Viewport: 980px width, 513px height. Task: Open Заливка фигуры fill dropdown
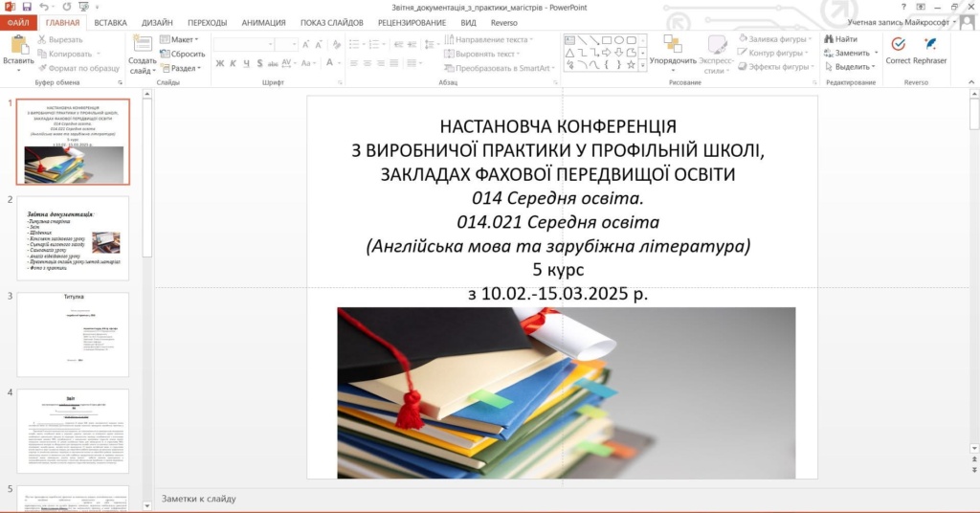pos(774,38)
